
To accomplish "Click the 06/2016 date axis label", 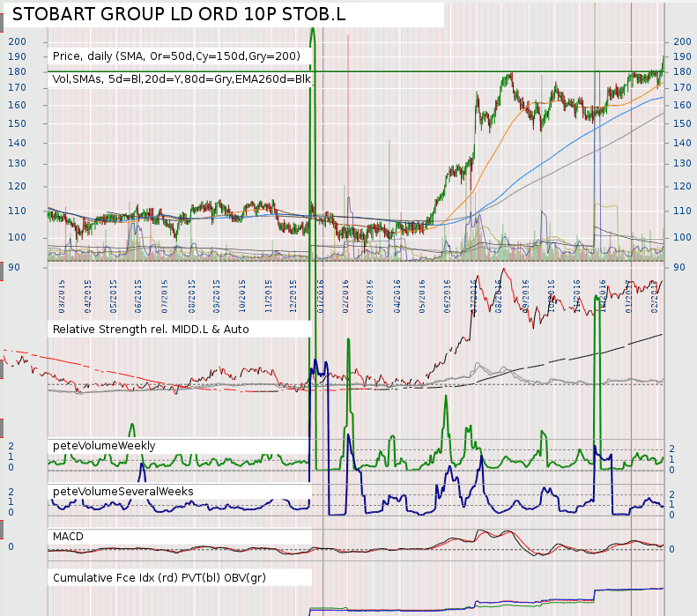I will (x=447, y=296).
